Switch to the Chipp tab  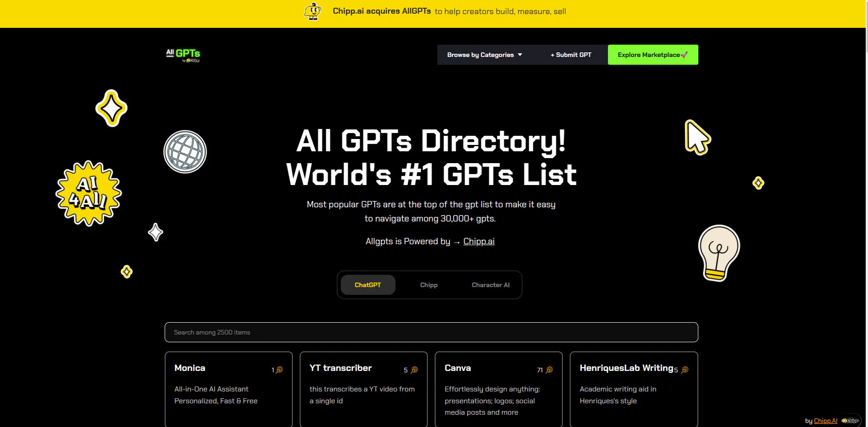pos(429,285)
